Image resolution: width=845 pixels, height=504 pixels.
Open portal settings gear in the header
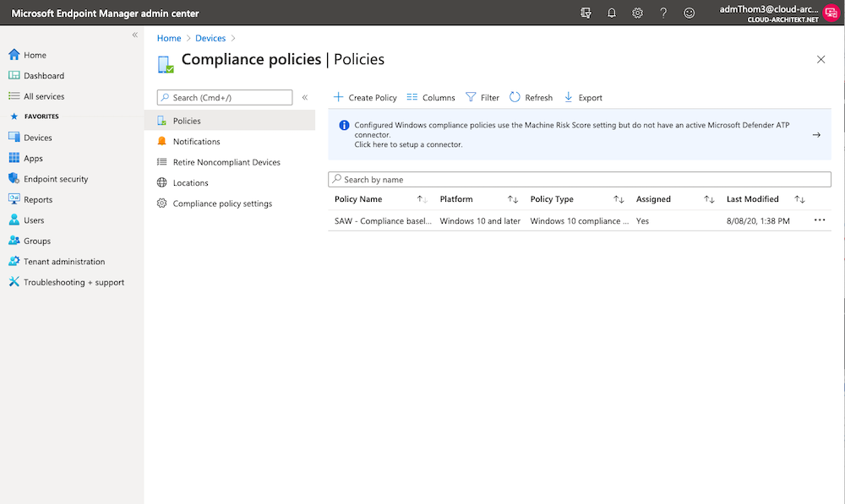[x=637, y=13]
